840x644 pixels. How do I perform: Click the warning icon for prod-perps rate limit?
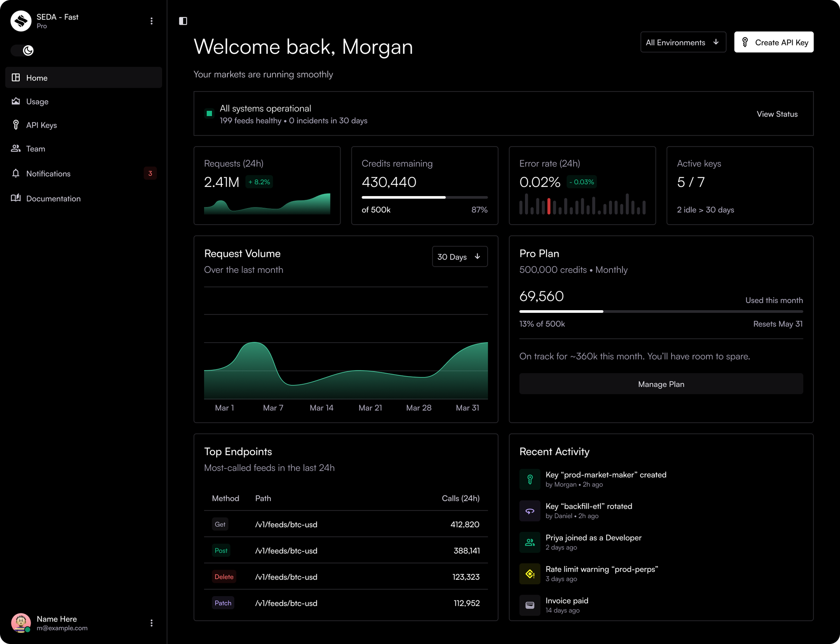(x=530, y=573)
